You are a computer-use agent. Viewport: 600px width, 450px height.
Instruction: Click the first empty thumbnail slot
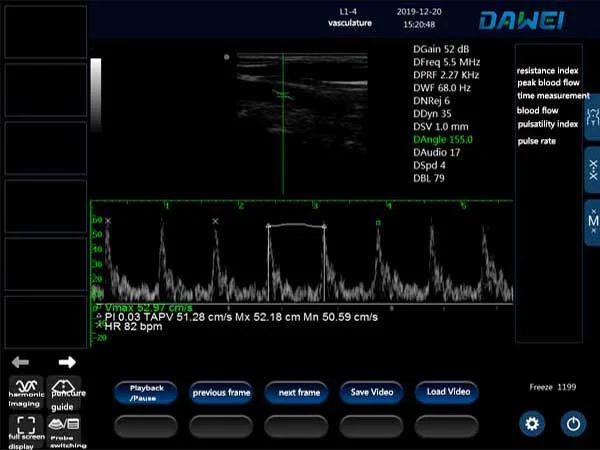click(43, 32)
